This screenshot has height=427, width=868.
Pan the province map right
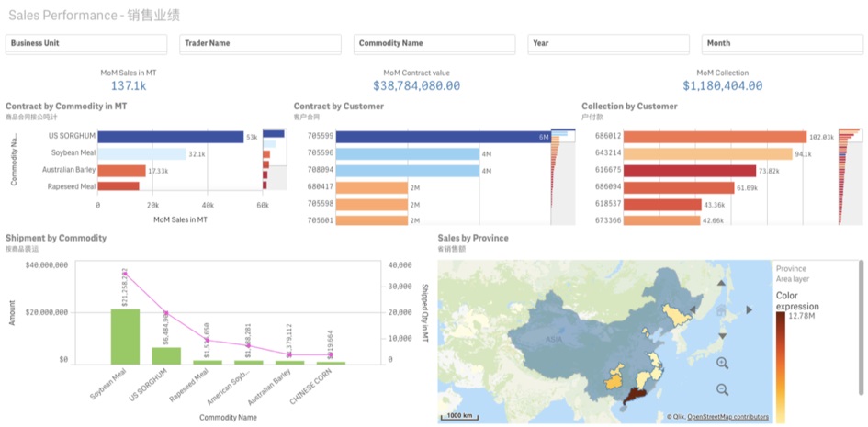click(x=750, y=310)
